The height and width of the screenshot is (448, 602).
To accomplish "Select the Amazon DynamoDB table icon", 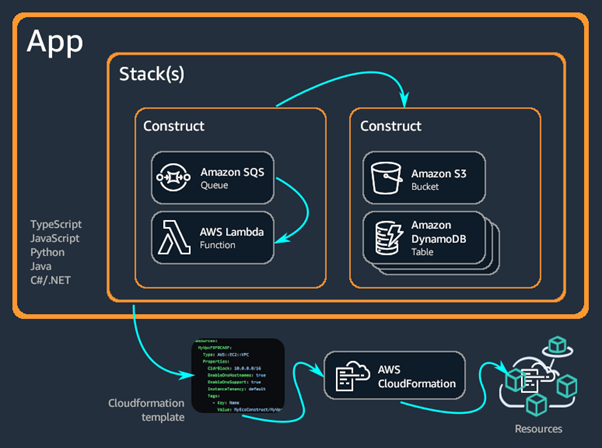I will coord(385,238).
